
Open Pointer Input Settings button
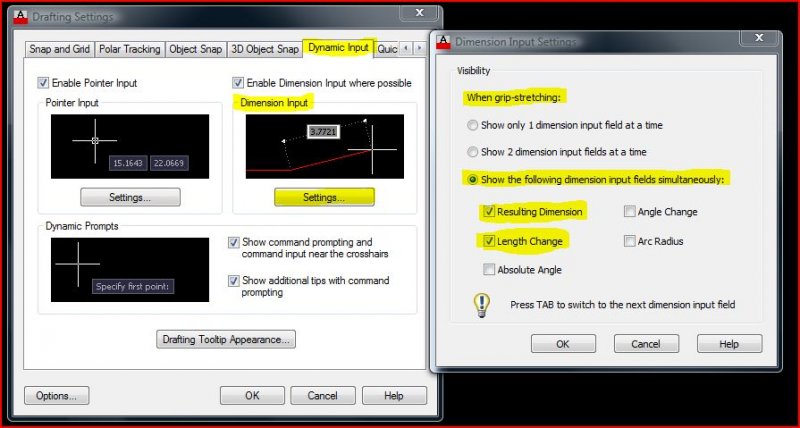(x=130, y=197)
